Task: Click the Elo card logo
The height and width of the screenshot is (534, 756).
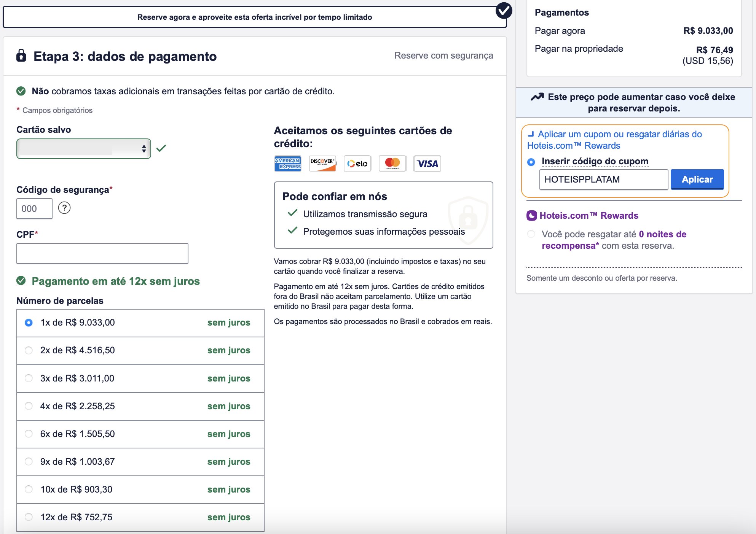Action: 357,164
